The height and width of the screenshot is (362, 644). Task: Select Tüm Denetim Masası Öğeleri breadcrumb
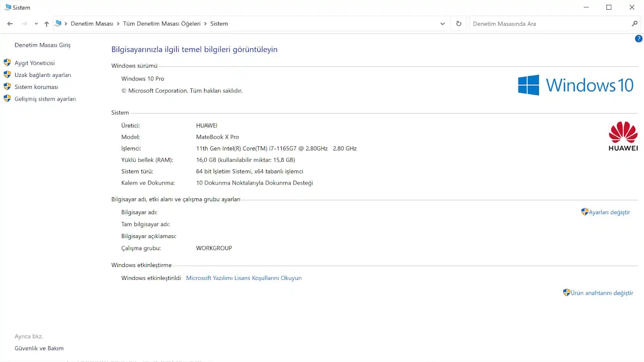pos(161,24)
